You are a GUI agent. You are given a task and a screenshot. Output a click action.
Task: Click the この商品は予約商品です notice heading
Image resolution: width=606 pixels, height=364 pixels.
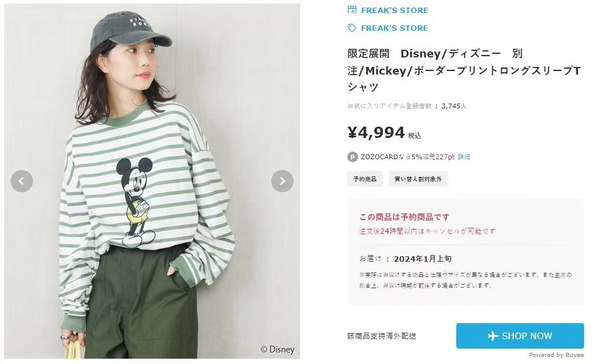pyautogui.click(x=404, y=217)
